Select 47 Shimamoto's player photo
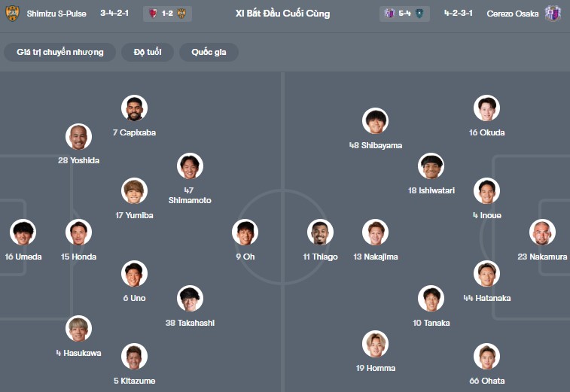 click(190, 166)
